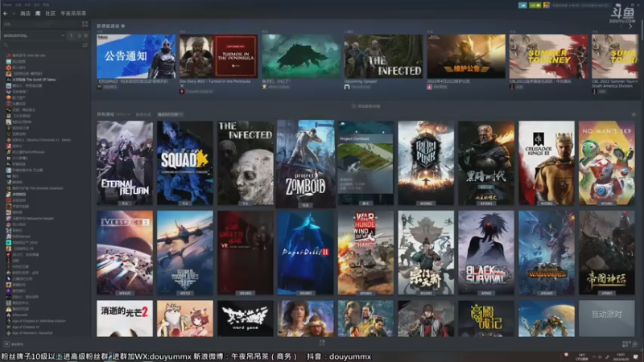Screen dimensions: 644x362
Task: Click the Upcoming Update! headline
Action: coord(361,81)
